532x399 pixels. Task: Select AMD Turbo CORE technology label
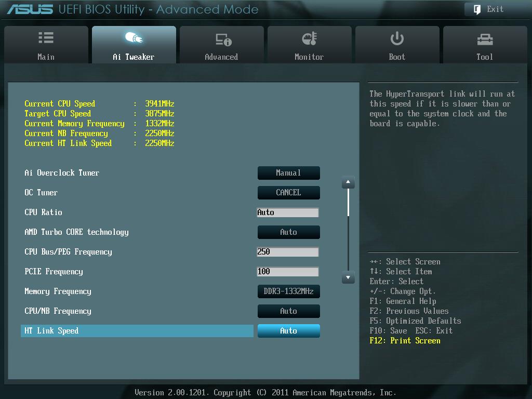click(76, 232)
